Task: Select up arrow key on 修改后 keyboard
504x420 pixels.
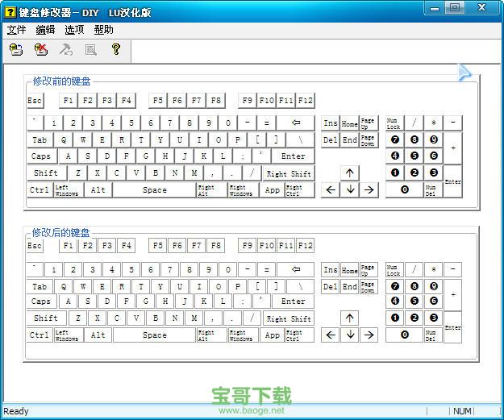Action: click(350, 318)
